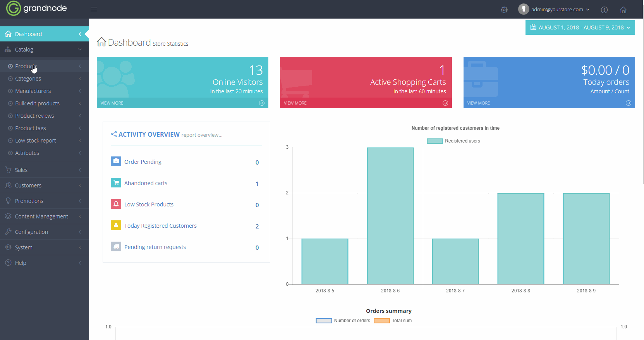Toggle Registered users legend in chart
Image resolution: width=644 pixels, height=340 pixels.
[x=453, y=141]
